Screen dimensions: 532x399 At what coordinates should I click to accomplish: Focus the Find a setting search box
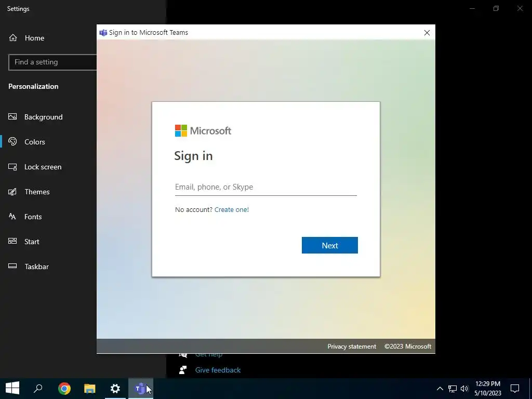point(52,62)
